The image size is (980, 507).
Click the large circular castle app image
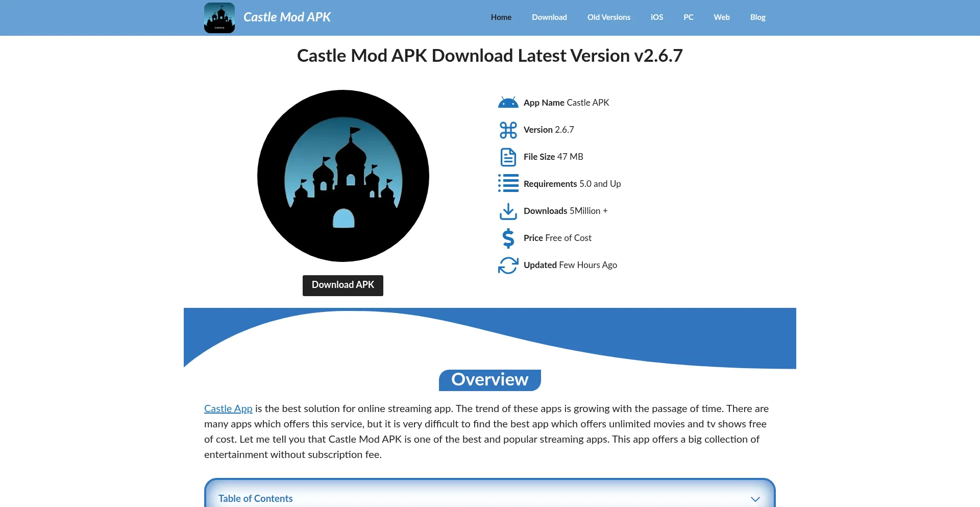click(343, 176)
